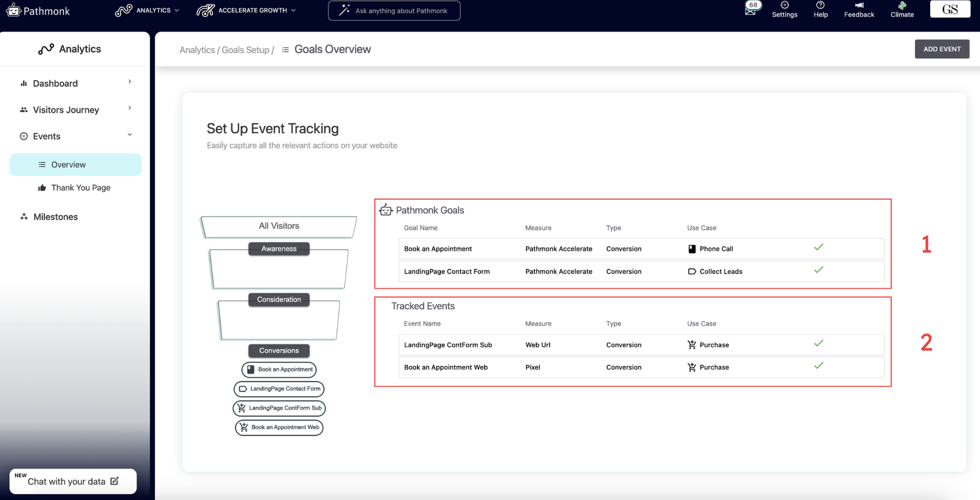980x500 pixels.
Task: Click the magic wand icon in search box
Action: point(344,10)
